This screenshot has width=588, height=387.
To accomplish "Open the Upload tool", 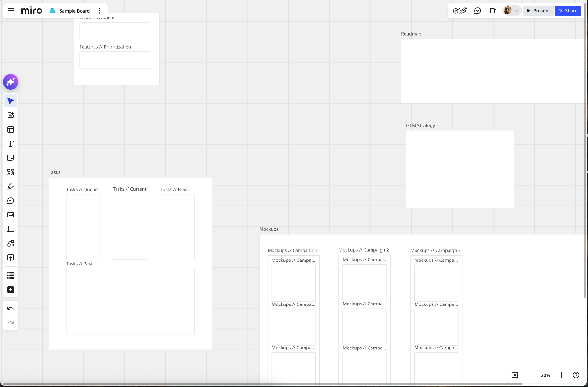I will 11,257.
